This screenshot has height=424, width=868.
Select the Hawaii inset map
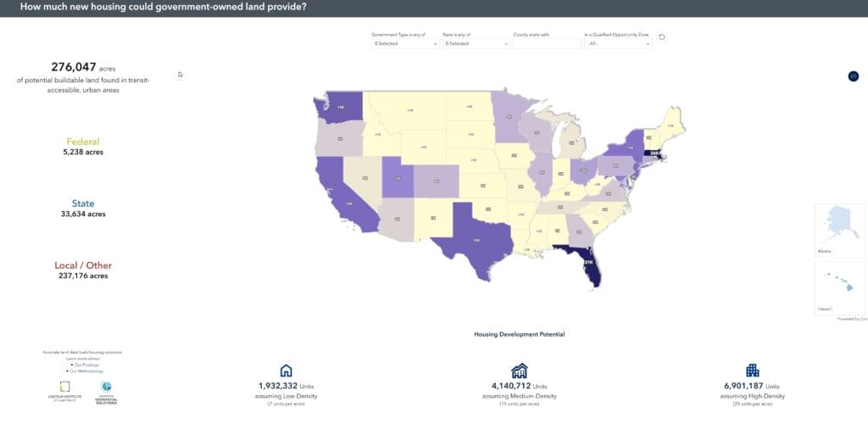tap(839, 288)
